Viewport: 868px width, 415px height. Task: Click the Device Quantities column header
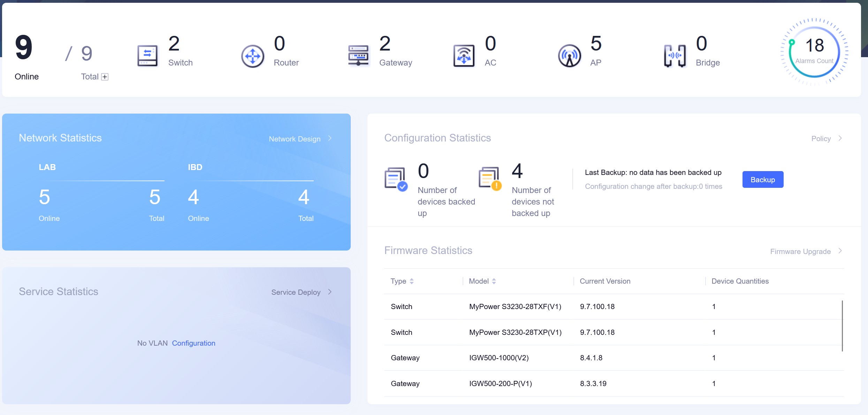tap(740, 281)
